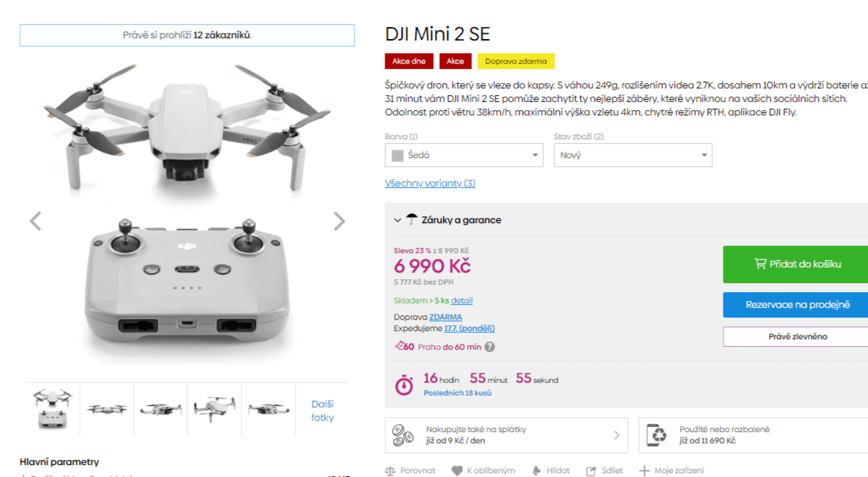Select the second thumbnail showing drone front view
Image resolution: width=868 pixels, height=477 pixels.
pyautogui.click(x=107, y=409)
